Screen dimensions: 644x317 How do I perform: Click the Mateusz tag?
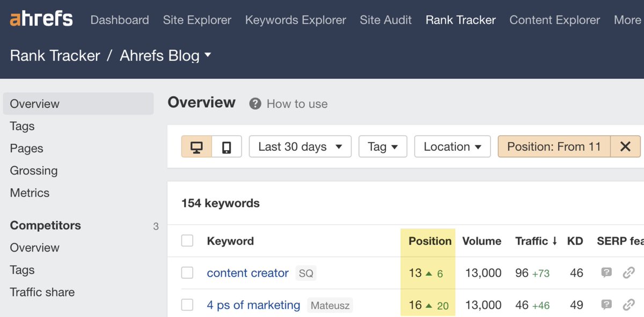point(330,305)
